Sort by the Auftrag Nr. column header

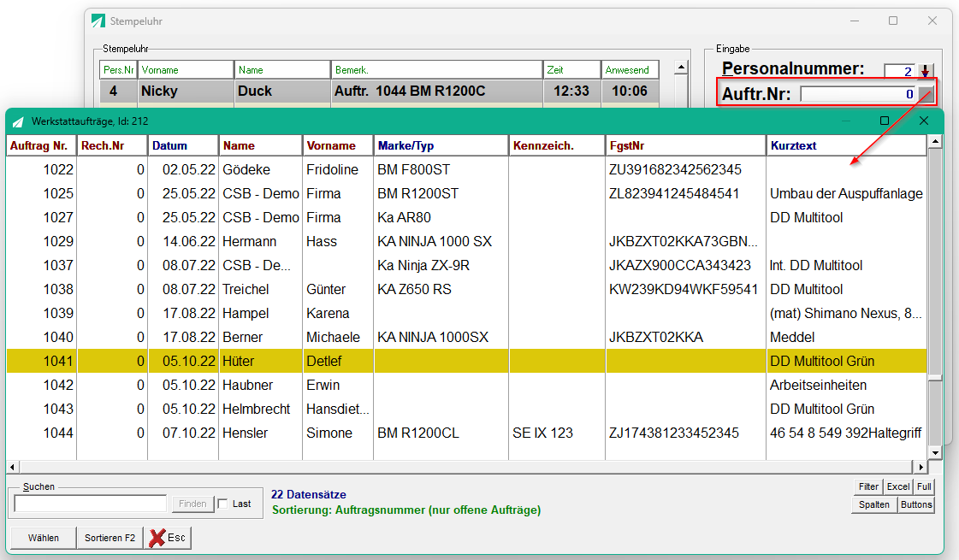[41, 145]
